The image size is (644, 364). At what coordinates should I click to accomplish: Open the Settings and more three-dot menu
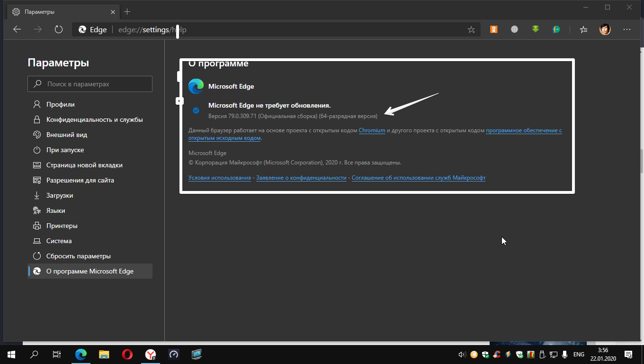point(627,29)
